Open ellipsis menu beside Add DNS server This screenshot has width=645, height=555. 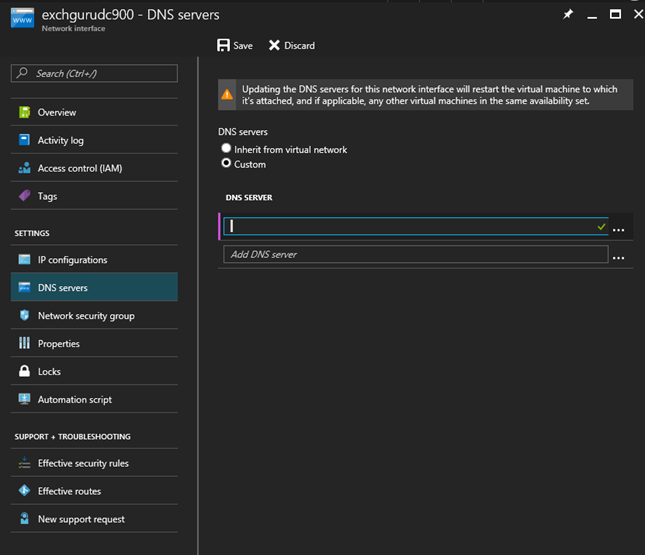[618, 258]
